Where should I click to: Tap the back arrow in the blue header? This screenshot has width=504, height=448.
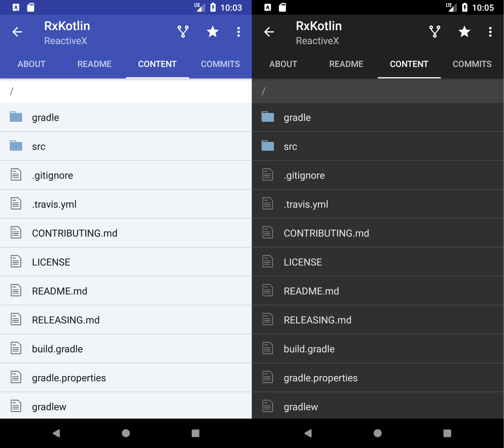click(17, 32)
